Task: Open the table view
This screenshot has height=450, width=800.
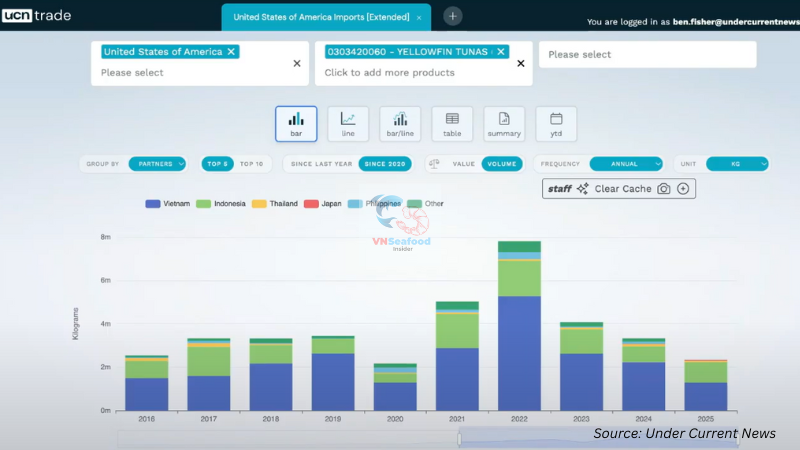Action: [x=452, y=124]
